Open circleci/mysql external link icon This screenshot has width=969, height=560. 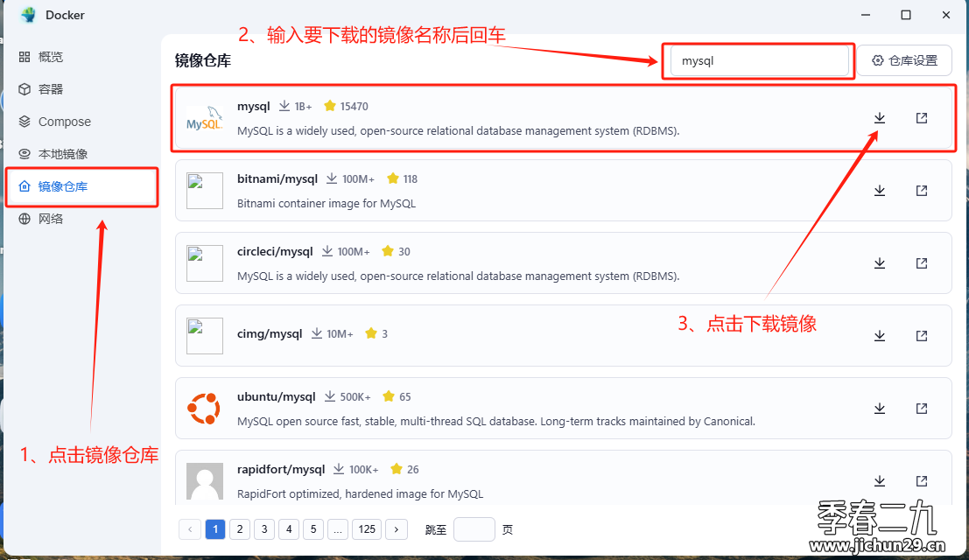pyautogui.click(x=922, y=263)
